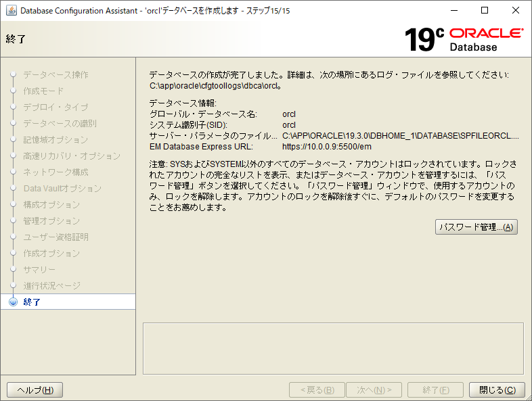
Task: Select the ユーザー資格証明 step
Action: point(56,237)
